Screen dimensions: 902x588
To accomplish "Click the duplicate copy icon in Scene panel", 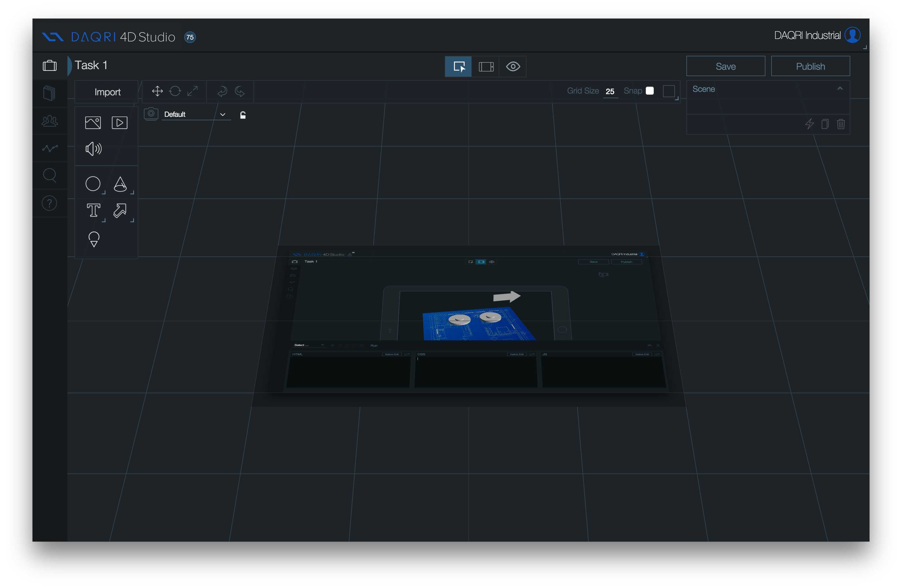I will click(825, 124).
